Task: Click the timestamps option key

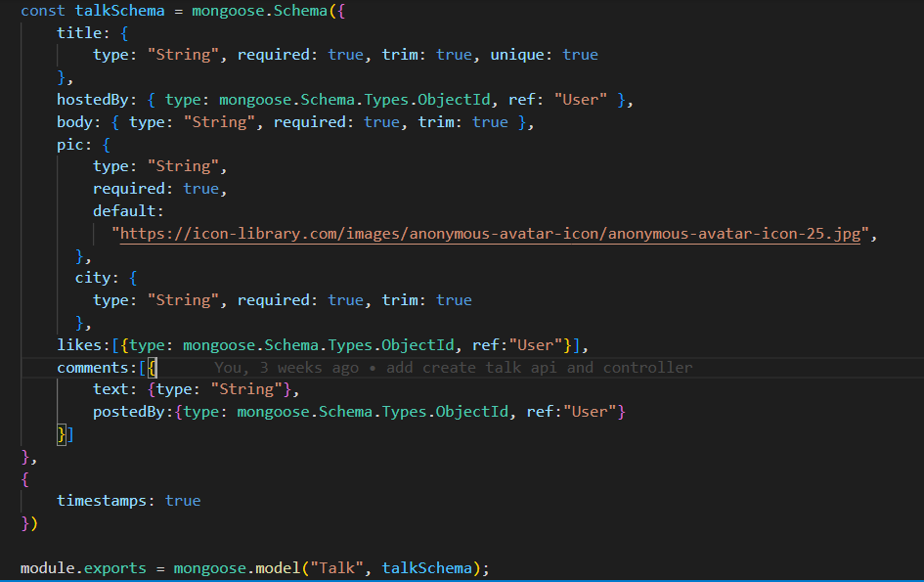Action: [x=106, y=500]
